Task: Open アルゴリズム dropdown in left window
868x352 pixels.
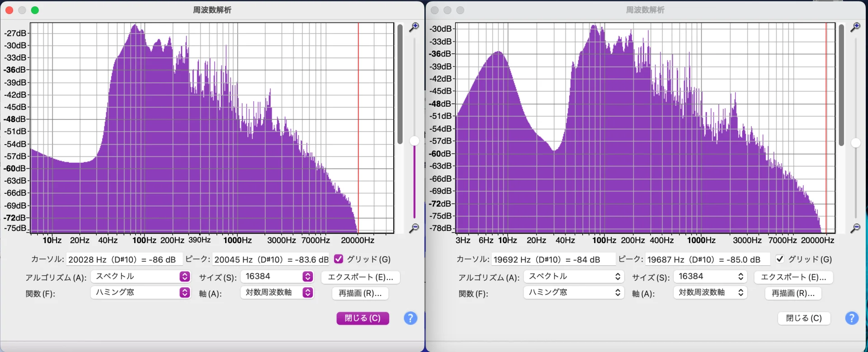Action: point(140,277)
